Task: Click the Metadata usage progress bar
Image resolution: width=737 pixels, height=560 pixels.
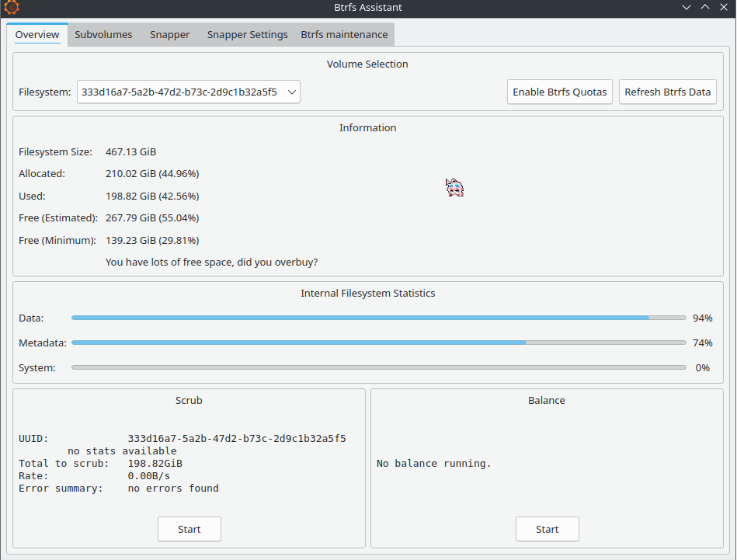Action: 378,343
